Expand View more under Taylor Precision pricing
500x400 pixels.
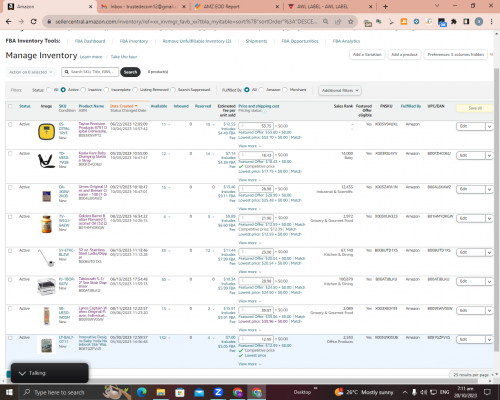coord(249,146)
